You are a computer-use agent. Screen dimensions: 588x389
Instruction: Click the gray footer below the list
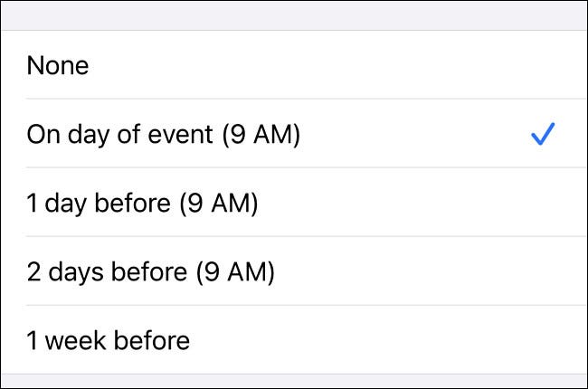pos(294,382)
